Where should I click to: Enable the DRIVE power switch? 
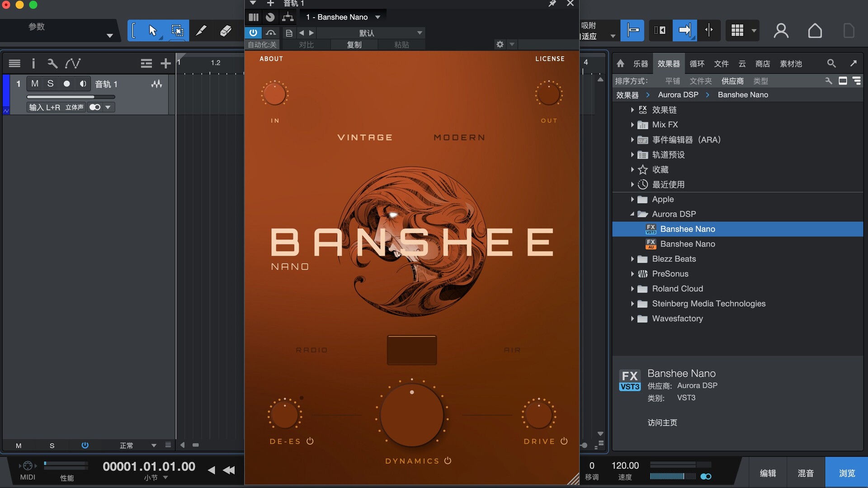point(564,441)
